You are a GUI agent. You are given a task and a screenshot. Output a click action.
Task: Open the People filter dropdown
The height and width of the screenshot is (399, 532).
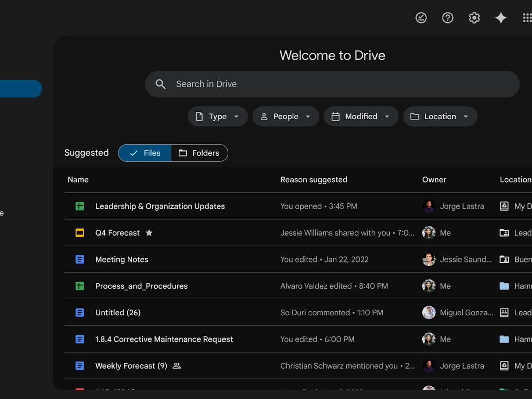286,117
